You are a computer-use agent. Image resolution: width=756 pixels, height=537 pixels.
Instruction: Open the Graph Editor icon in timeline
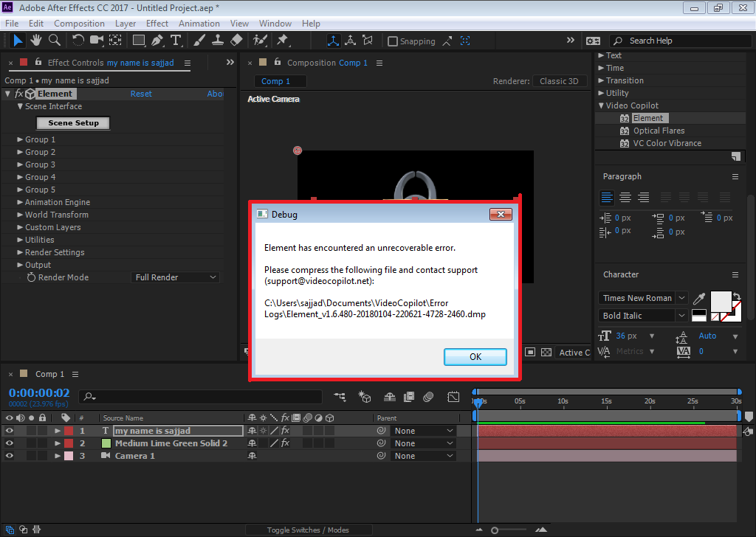pyautogui.click(x=453, y=397)
